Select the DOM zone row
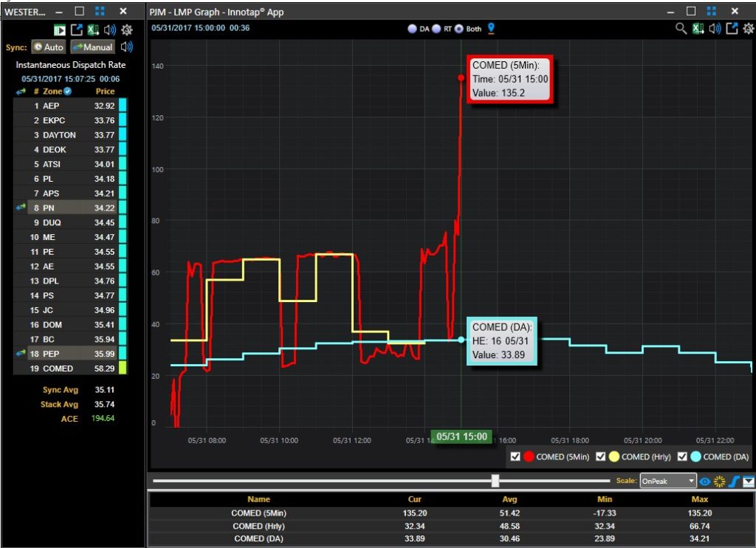Viewport: 756px width, 548px height. (70, 325)
